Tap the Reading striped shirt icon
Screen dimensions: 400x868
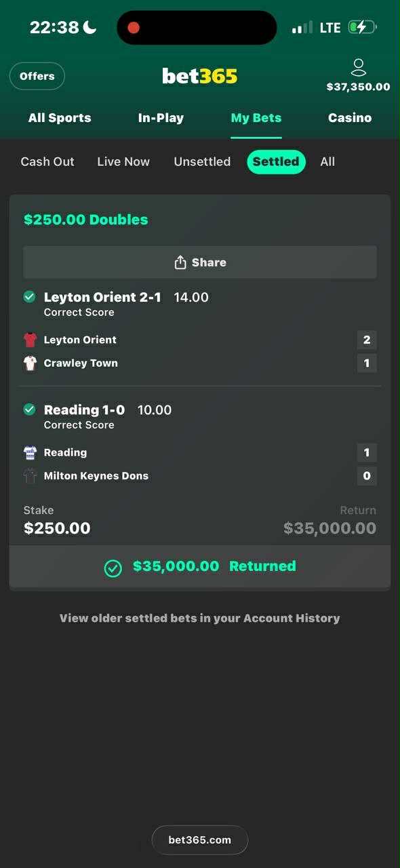pos(30,452)
